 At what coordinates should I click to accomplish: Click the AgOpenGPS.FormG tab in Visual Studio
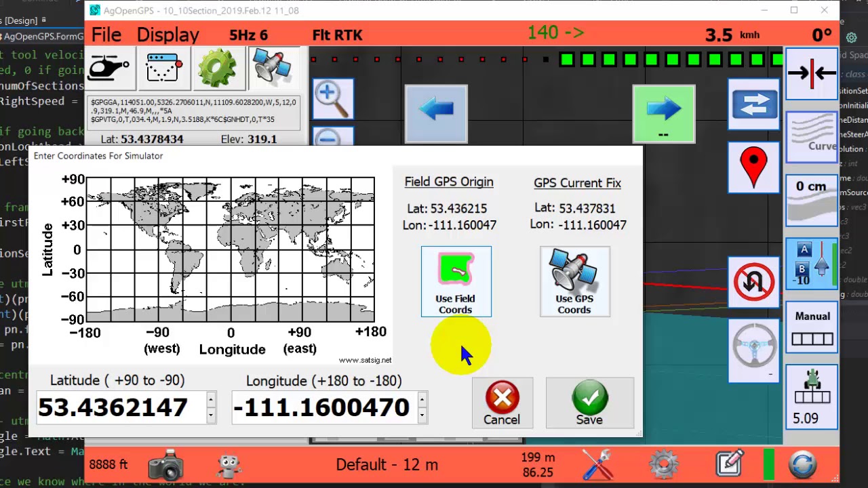pos(43,37)
